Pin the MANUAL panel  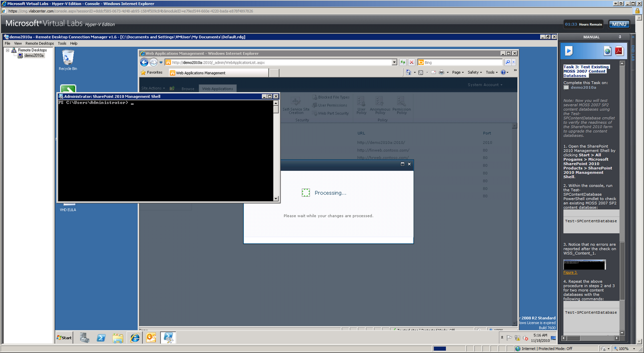[620, 37]
